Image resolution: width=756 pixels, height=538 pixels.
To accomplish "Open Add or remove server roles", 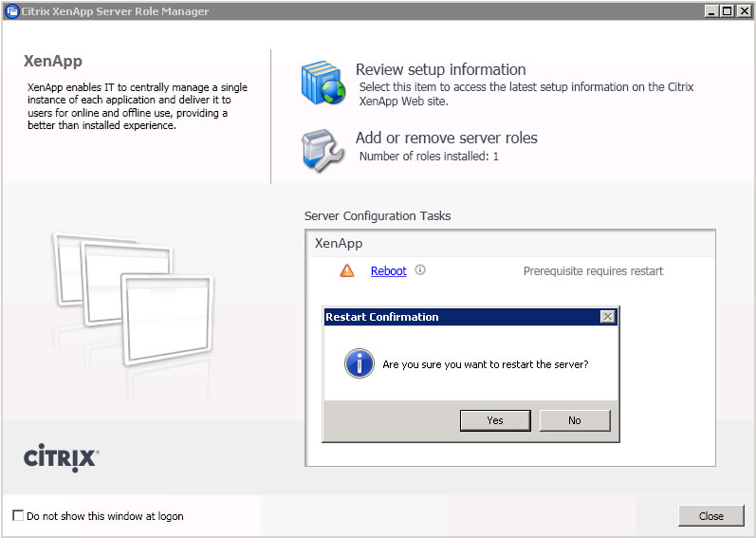I will click(447, 138).
